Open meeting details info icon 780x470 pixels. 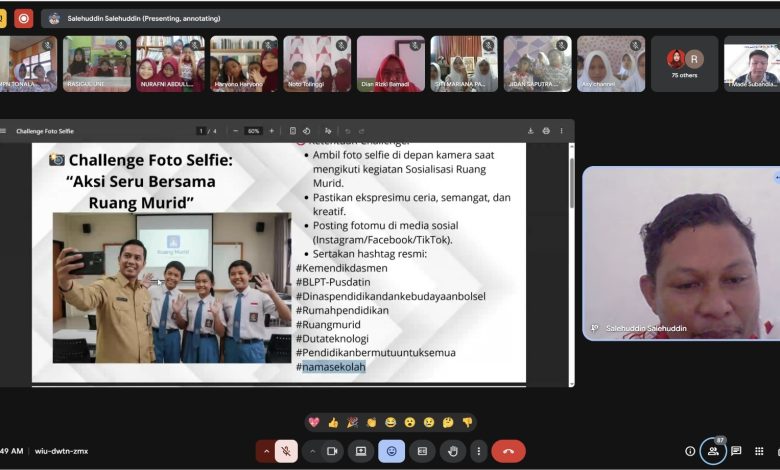pyautogui.click(x=690, y=451)
